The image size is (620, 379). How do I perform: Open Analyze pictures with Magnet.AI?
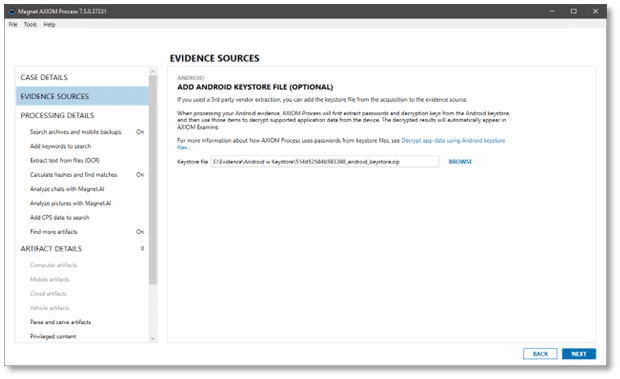click(70, 203)
